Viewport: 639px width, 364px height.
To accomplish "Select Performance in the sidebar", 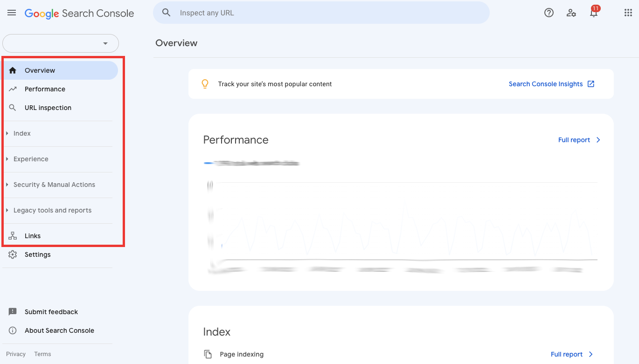I will tap(45, 89).
